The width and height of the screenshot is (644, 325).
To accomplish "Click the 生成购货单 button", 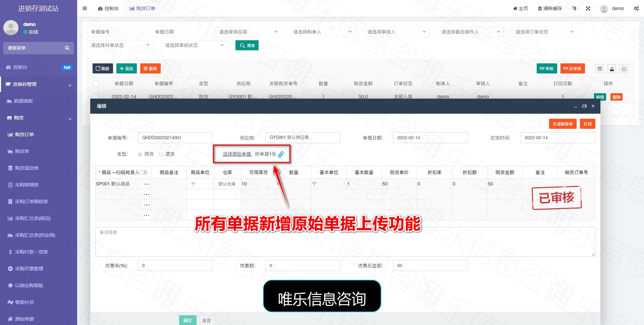I will [562, 124].
